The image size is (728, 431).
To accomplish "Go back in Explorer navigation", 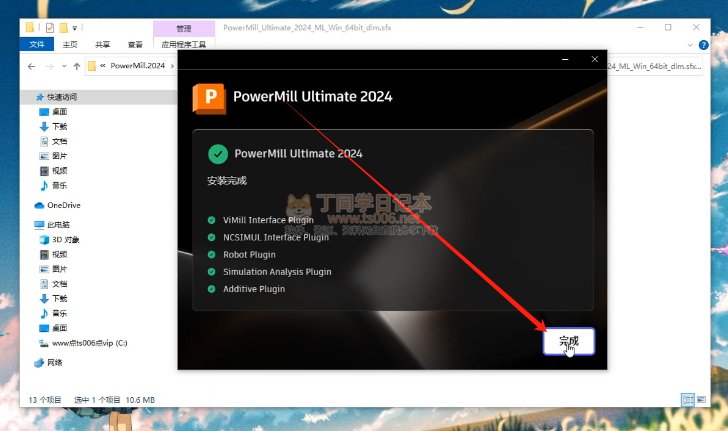I will (32, 66).
